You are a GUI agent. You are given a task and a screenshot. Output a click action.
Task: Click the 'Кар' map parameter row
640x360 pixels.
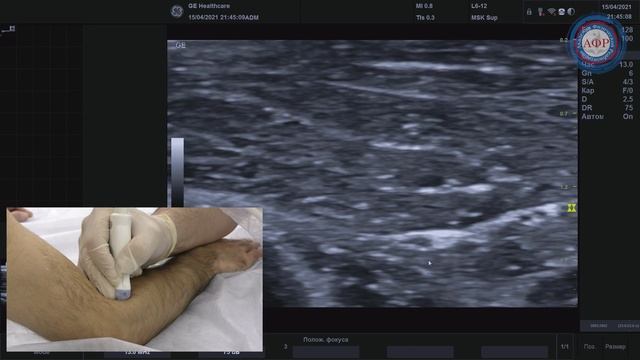click(x=607, y=90)
